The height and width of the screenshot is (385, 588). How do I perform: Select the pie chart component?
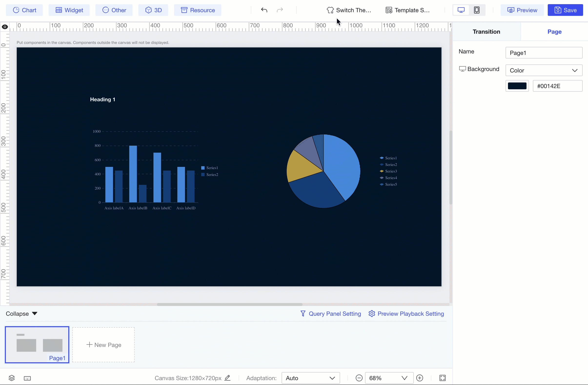(x=324, y=171)
